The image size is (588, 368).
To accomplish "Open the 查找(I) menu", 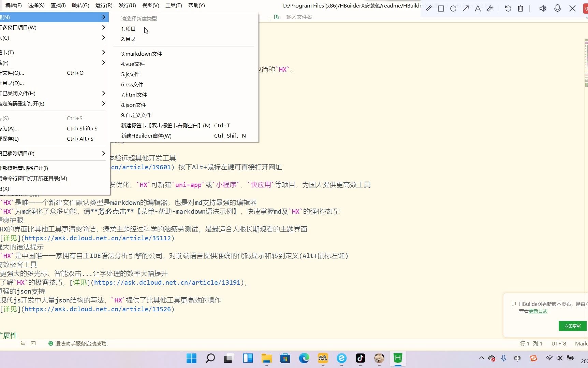I will [58, 5].
